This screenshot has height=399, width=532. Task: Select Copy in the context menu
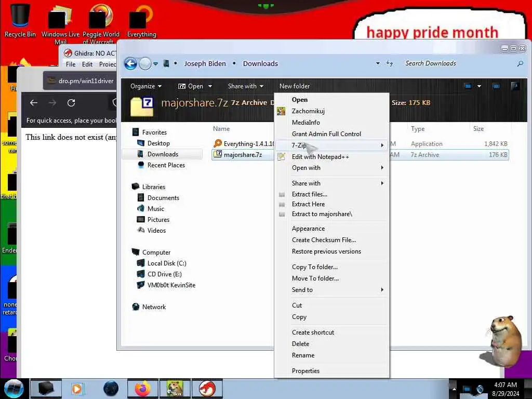332,317
